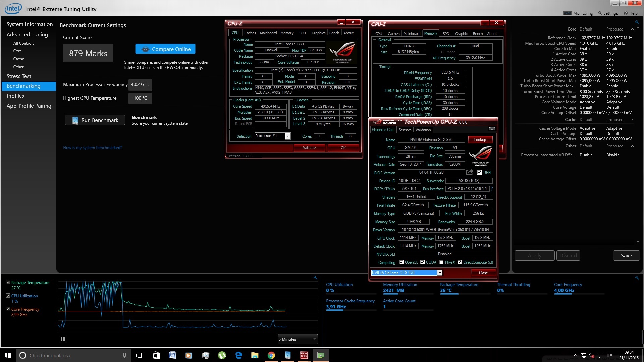Pause the monitoring graph
The width and height of the screenshot is (644, 362).
63,339
